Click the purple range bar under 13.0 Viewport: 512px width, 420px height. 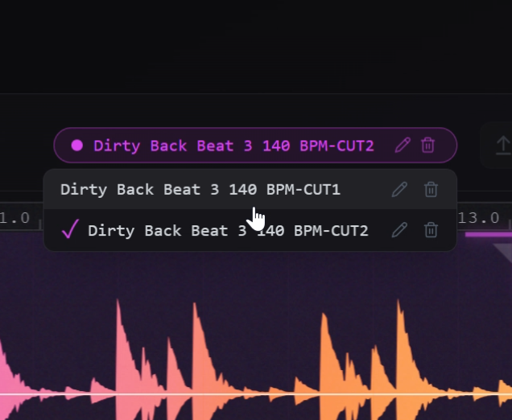pos(488,234)
